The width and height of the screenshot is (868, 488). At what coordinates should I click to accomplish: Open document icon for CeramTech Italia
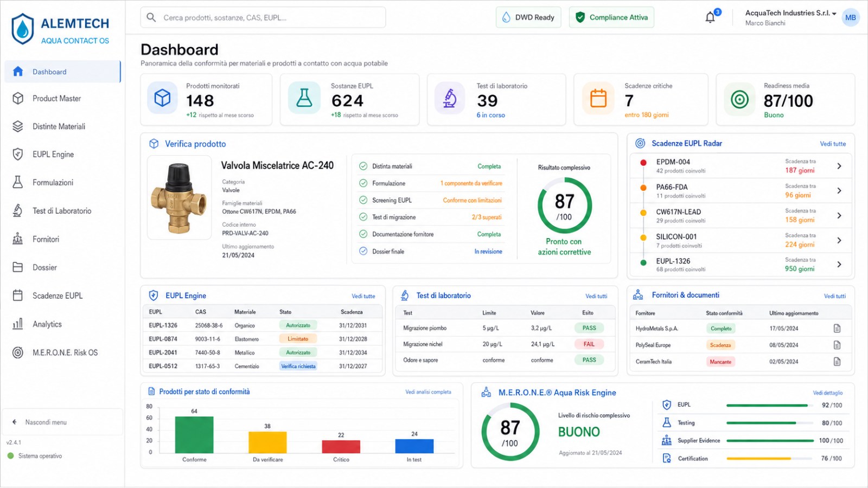[x=837, y=362]
